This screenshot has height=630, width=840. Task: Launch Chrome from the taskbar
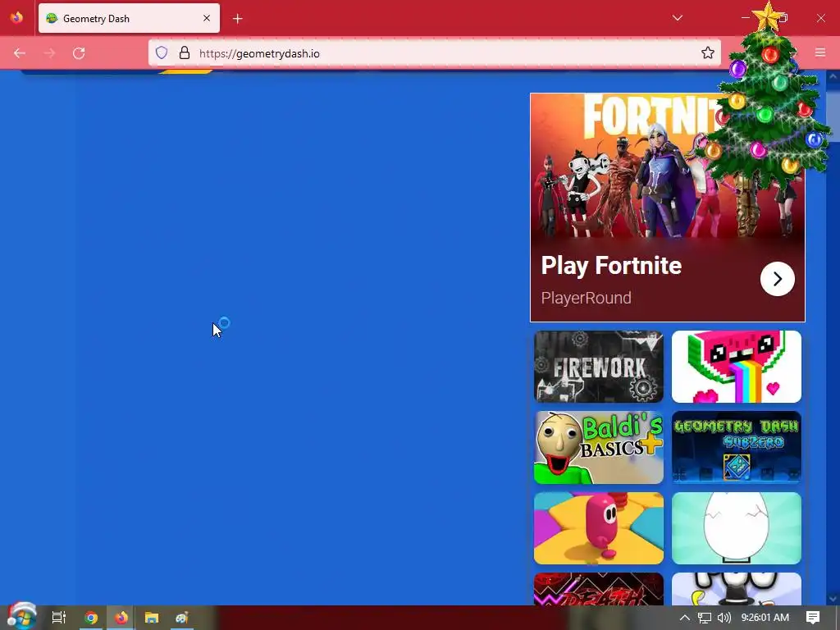click(x=91, y=618)
